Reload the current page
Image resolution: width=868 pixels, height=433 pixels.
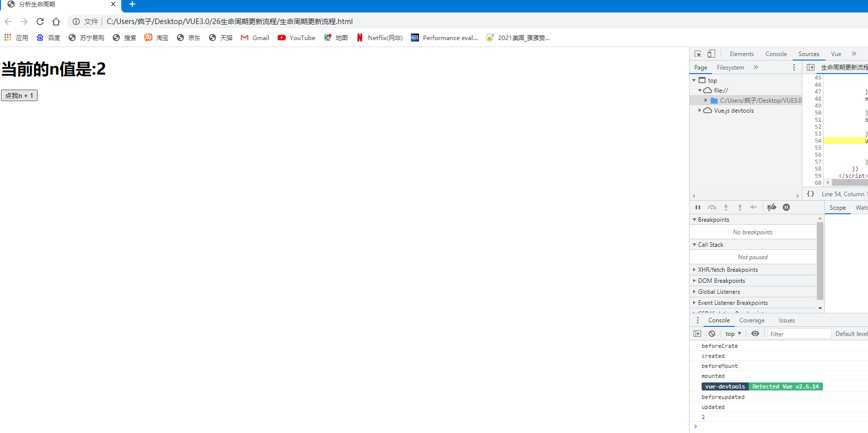click(40, 22)
